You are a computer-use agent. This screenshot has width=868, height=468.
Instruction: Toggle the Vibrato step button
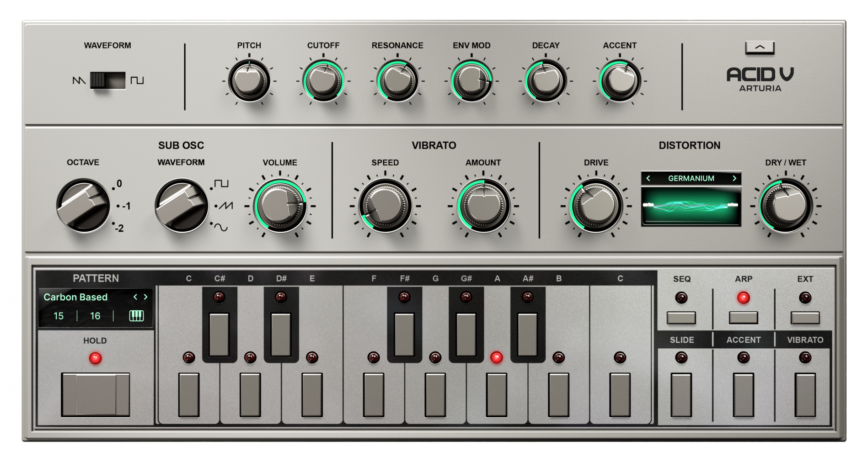click(x=805, y=395)
